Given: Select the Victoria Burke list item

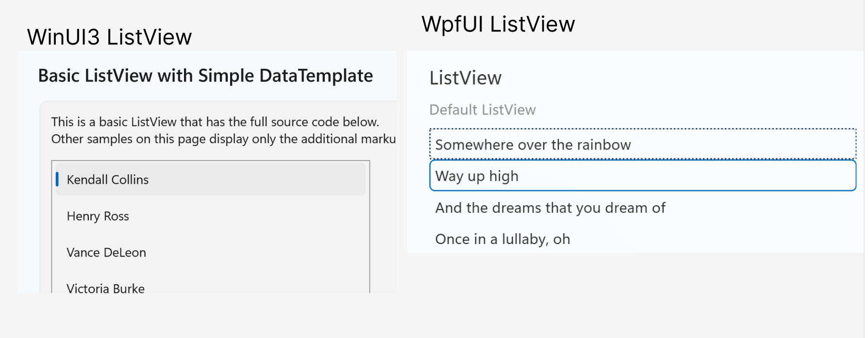Looking at the screenshot, I should [106, 289].
